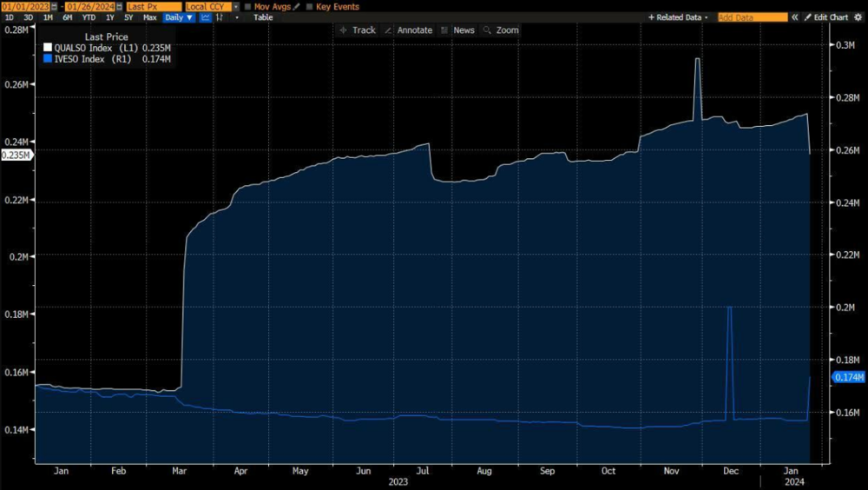Click the Annotate button

(x=408, y=30)
